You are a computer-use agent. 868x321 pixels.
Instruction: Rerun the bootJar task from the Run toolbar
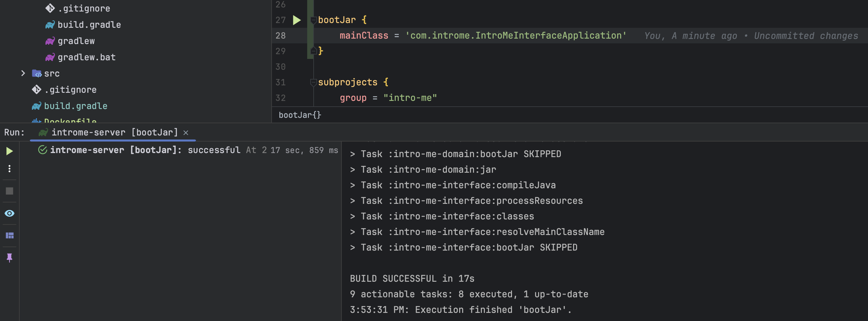(x=9, y=151)
